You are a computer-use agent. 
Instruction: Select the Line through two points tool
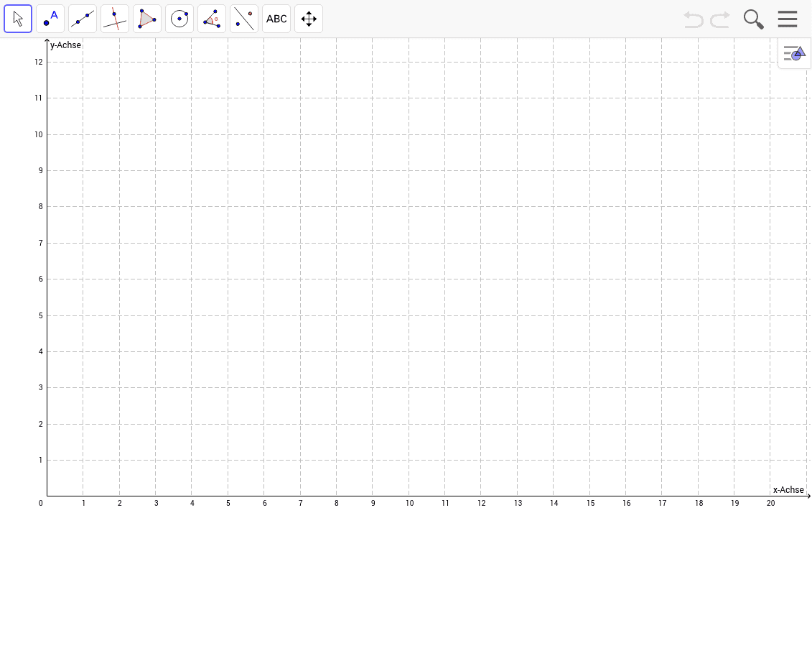click(x=83, y=19)
